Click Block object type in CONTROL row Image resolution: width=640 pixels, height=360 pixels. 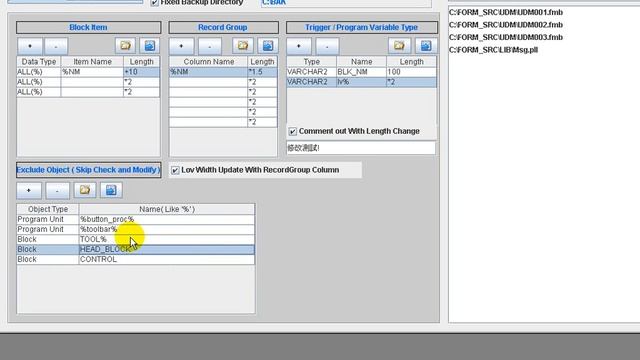(x=48, y=260)
